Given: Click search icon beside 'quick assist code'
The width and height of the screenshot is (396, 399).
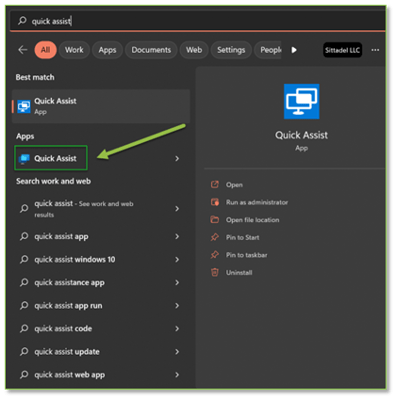Looking at the screenshot, I should (x=24, y=328).
